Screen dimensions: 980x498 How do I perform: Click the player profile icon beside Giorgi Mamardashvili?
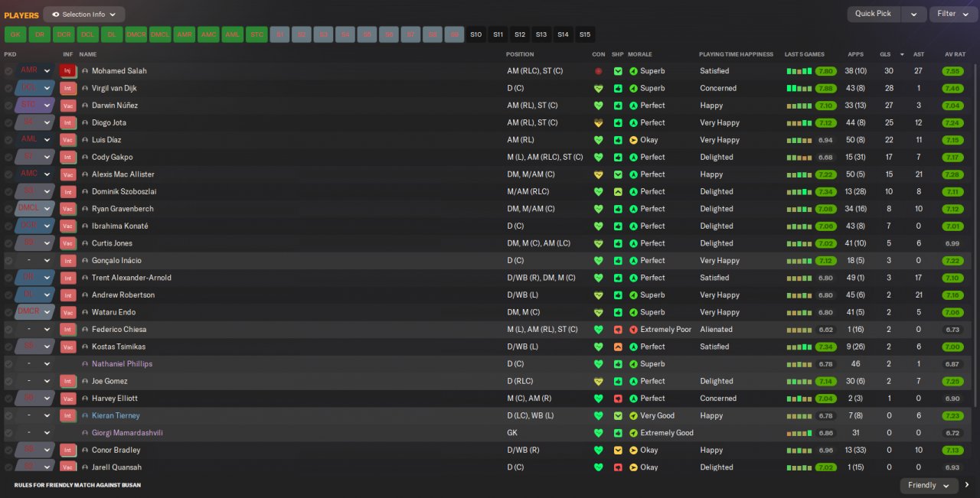(85, 433)
